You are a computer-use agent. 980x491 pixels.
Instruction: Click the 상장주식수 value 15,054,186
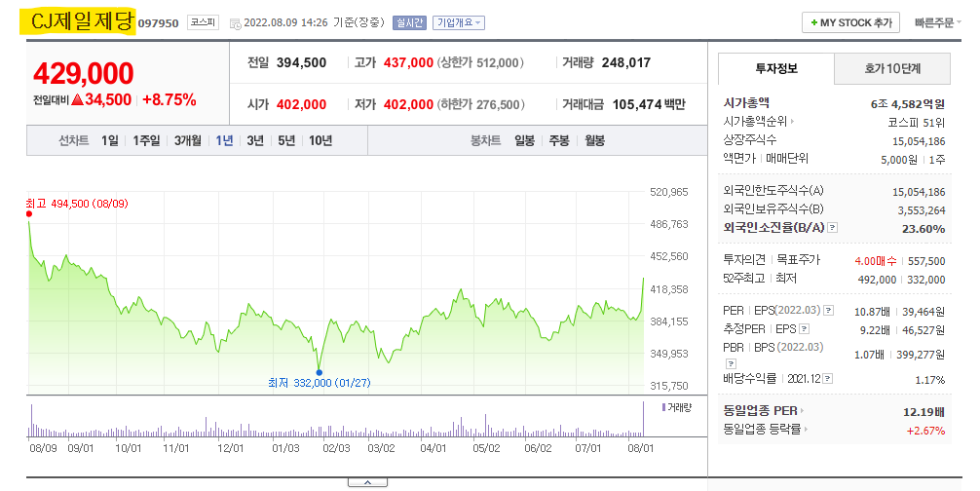(919, 141)
